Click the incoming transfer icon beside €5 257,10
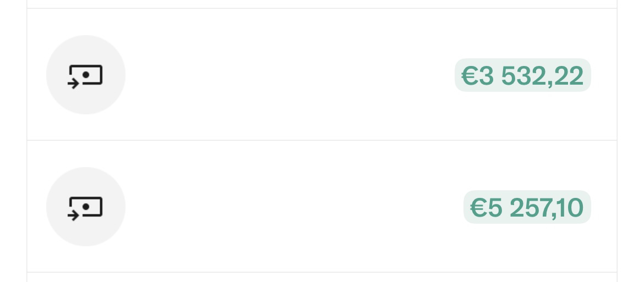 pyautogui.click(x=85, y=209)
